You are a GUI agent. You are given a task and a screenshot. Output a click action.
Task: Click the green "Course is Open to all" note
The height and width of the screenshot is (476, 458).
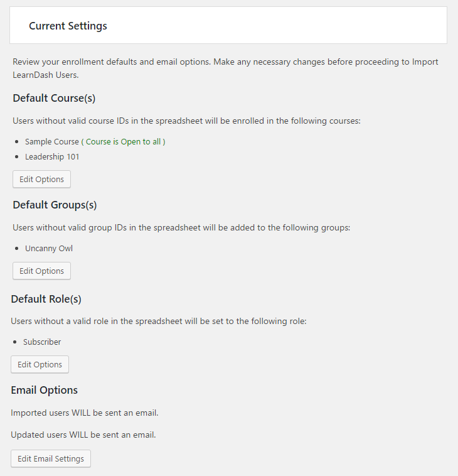tap(125, 141)
